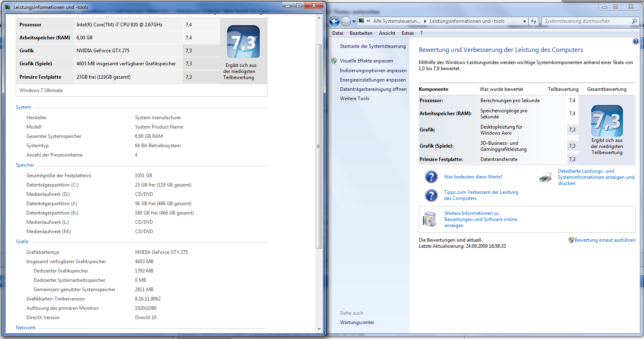Go to Startseite der Systemsteuerung
Screen dimensions: 644x339
(373, 46)
